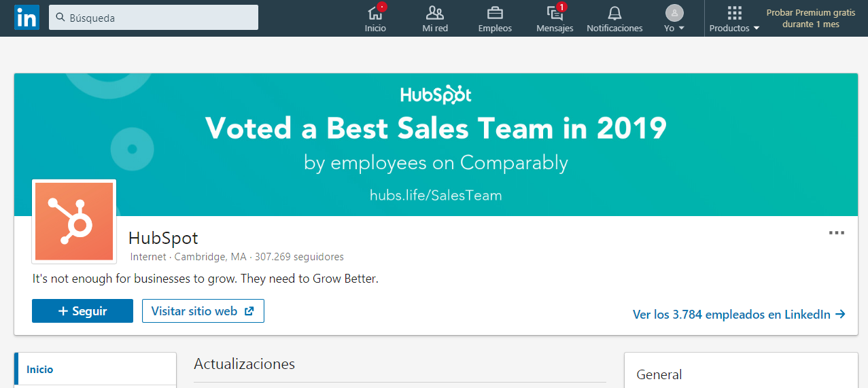868x388 pixels.
Task: Open the Notificaciones bell icon
Action: (x=614, y=13)
